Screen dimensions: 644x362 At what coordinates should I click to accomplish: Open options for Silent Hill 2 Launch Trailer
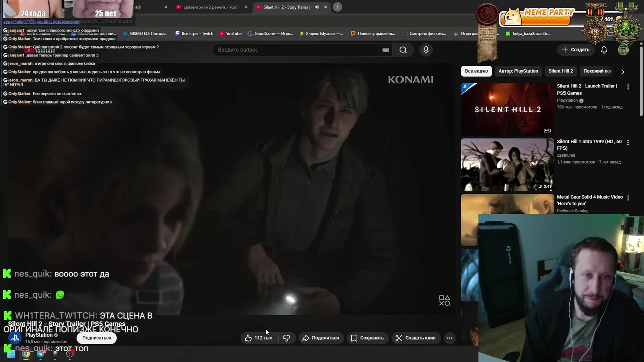628,87
